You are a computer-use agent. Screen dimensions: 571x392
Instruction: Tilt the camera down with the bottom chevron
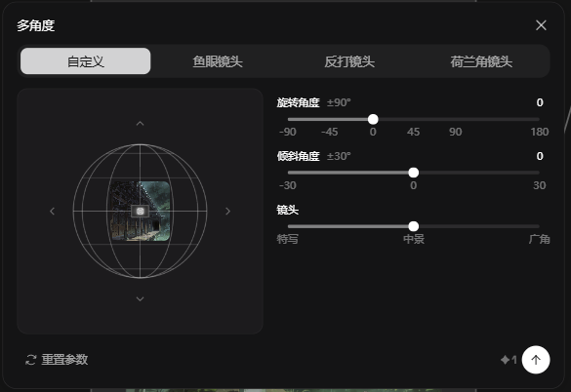[x=140, y=298]
